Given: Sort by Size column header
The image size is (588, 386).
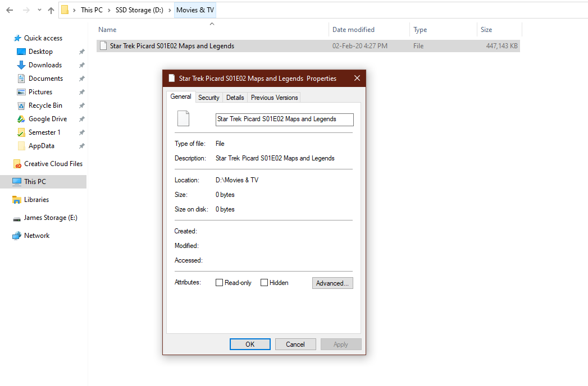Looking at the screenshot, I should pos(486,30).
